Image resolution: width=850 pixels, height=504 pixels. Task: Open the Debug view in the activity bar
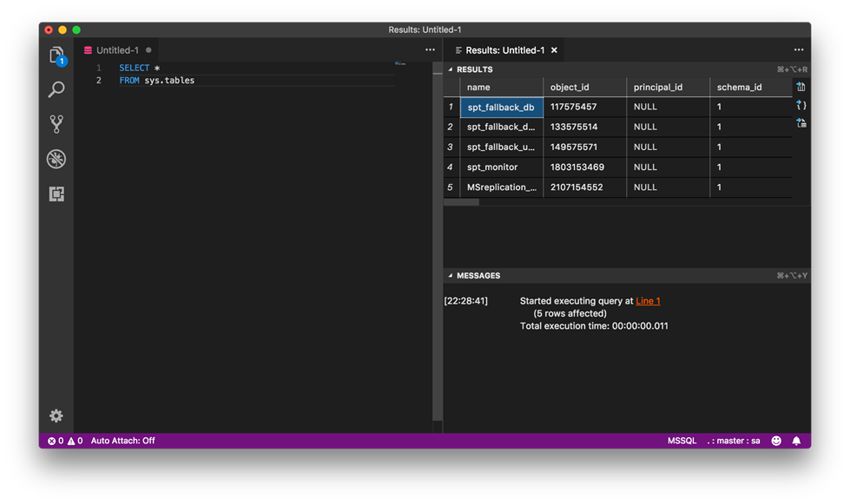[56, 159]
